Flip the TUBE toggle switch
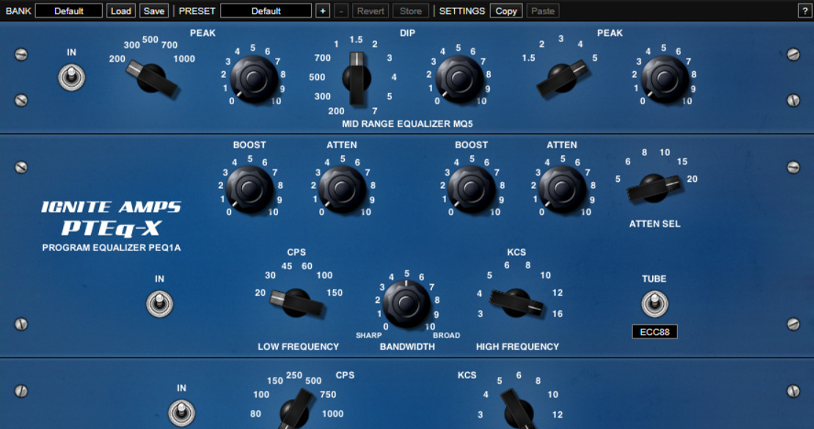The height and width of the screenshot is (429, 814). point(654,303)
